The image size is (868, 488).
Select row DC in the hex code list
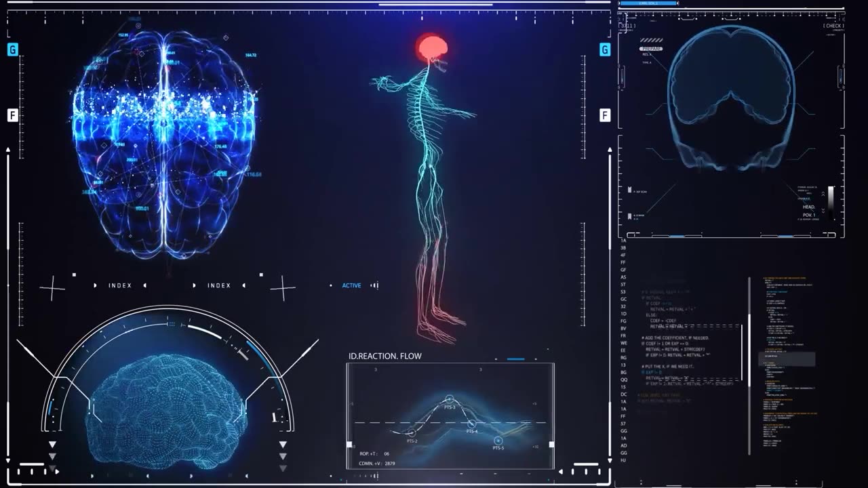[x=623, y=394]
